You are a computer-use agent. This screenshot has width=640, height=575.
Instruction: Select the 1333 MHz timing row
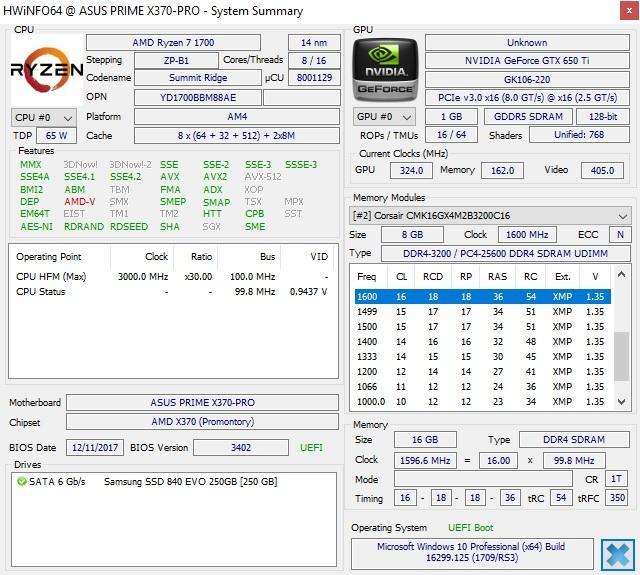click(x=482, y=357)
